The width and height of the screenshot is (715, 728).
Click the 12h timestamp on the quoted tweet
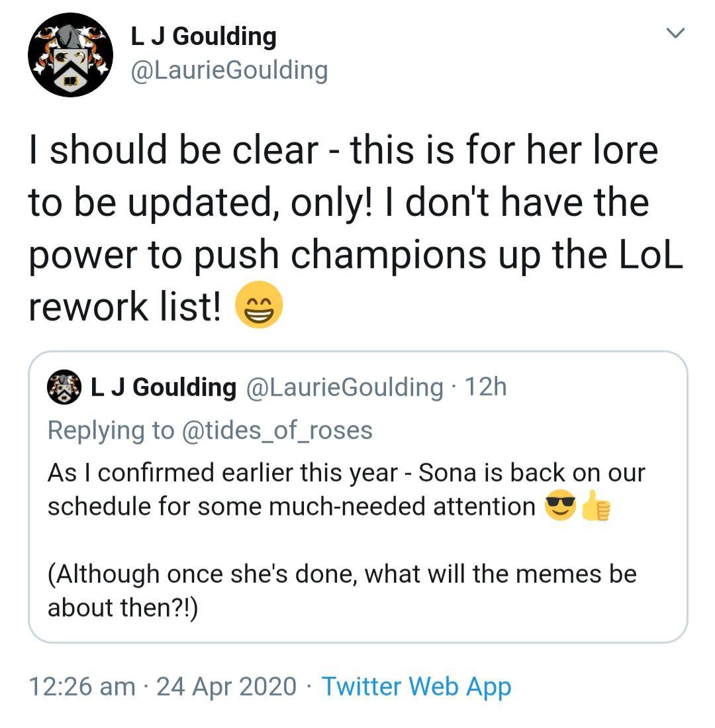point(487,388)
